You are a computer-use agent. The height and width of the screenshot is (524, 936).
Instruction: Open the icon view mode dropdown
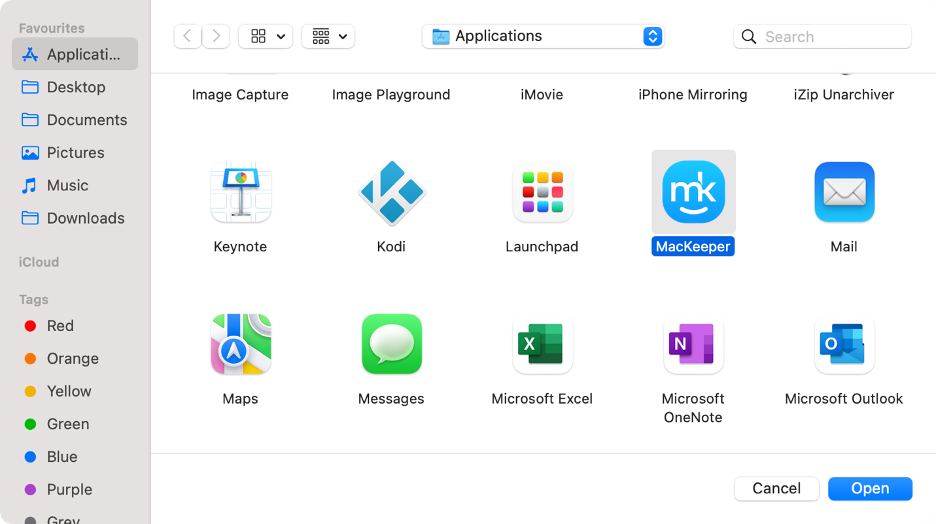(x=266, y=36)
